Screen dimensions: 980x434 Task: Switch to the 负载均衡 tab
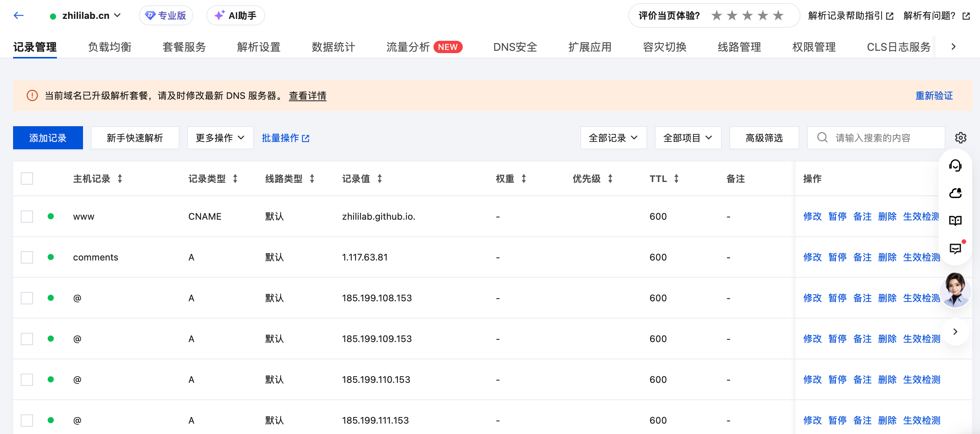[110, 47]
